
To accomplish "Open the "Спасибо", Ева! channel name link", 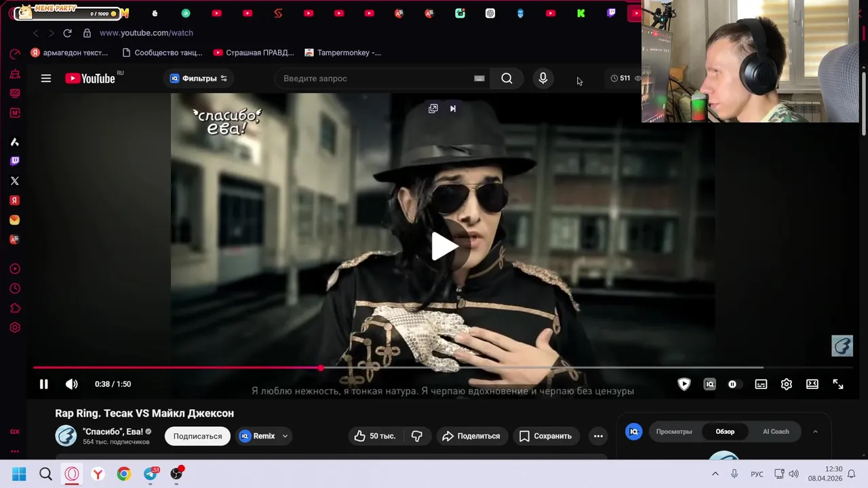I will 113,432.
